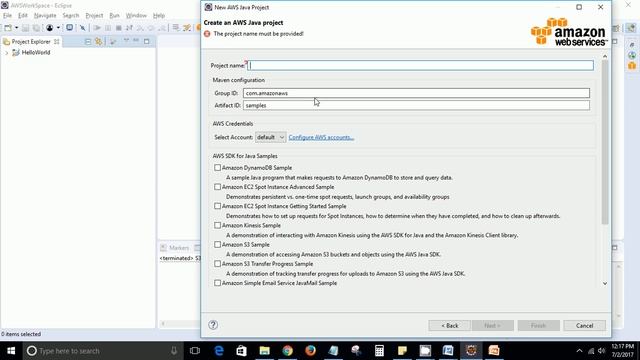Open Task View from the taskbar
This screenshot has height=360, width=640.
tap(195, 351)
